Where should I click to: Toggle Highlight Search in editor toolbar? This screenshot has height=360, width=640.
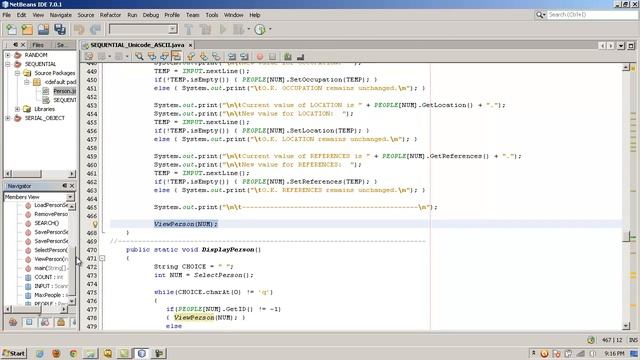click(x=176, y=57)
